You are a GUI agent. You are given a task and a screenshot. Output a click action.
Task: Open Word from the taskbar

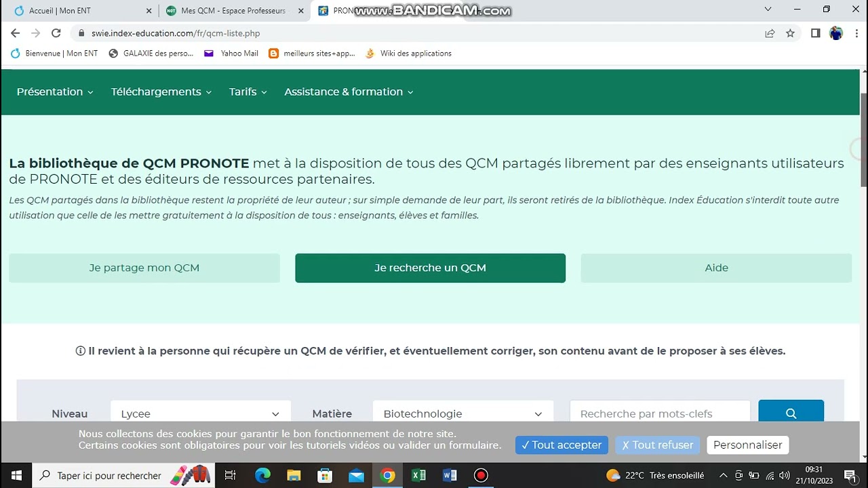click(450, 475)
